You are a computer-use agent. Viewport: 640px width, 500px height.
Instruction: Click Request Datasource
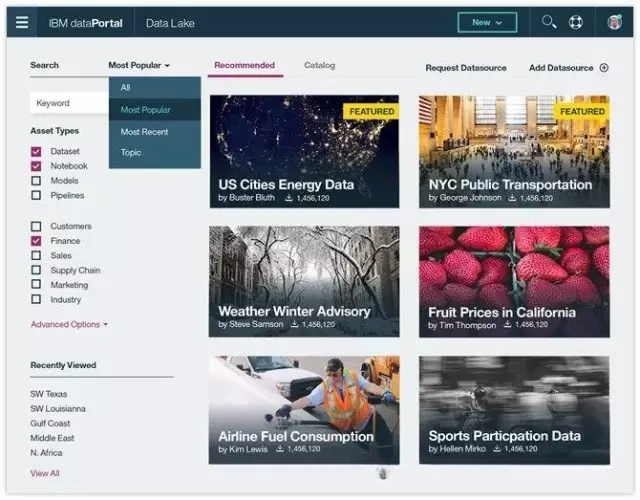[466, 68]
